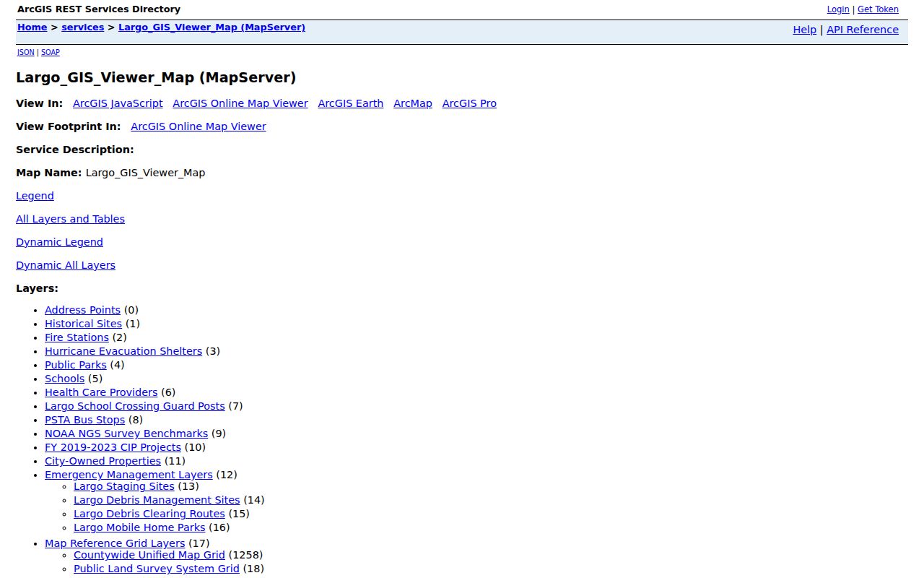Open the City-Owned Properties layer

[x=103, y=461]
